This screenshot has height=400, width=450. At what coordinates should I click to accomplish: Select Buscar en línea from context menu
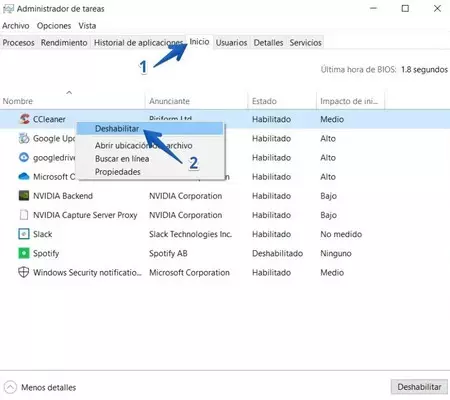150,159
